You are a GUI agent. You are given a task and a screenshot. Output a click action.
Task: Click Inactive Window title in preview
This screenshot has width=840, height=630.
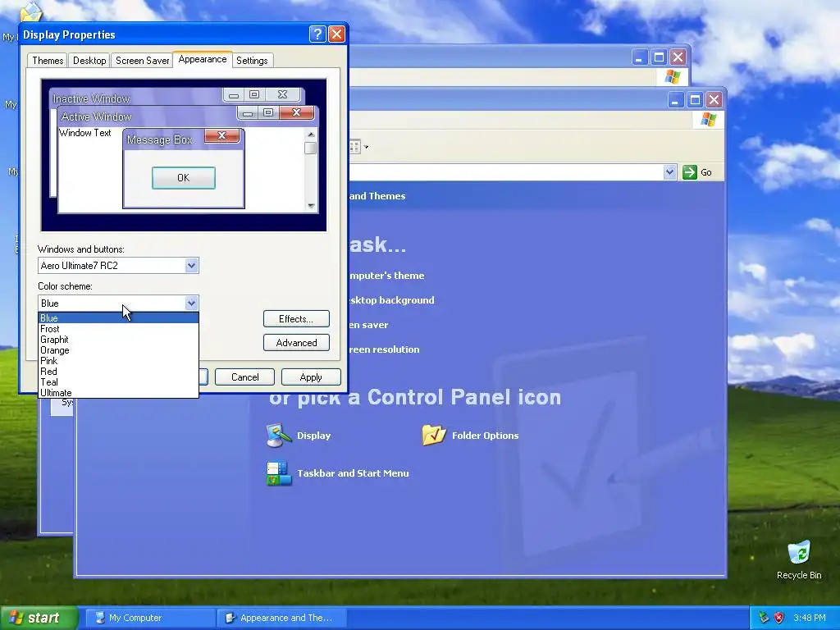tap(92, 98)
